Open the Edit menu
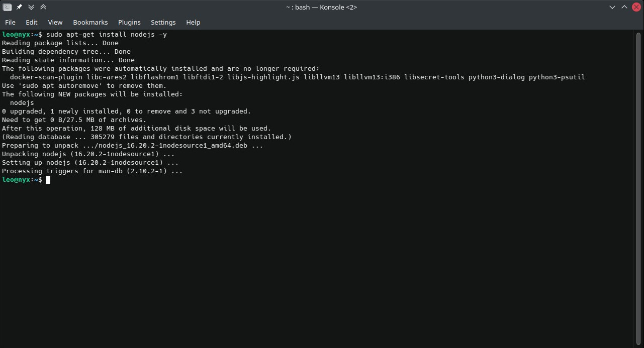This screenshot has height=348, width=644. (31, 22)
